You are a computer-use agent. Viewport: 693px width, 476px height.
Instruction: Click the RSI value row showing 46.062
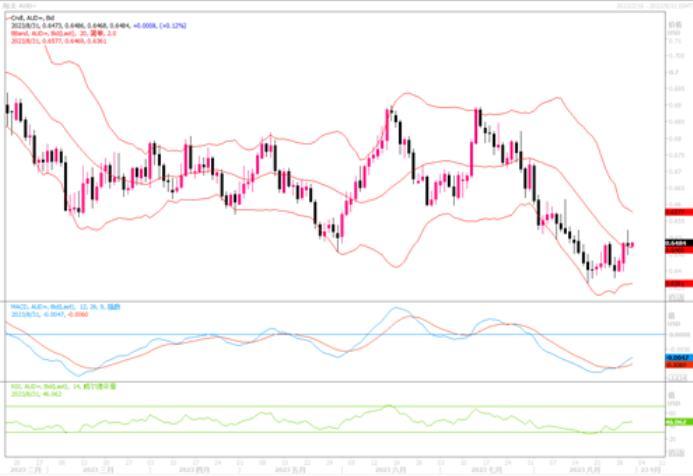tap(36, 394)
